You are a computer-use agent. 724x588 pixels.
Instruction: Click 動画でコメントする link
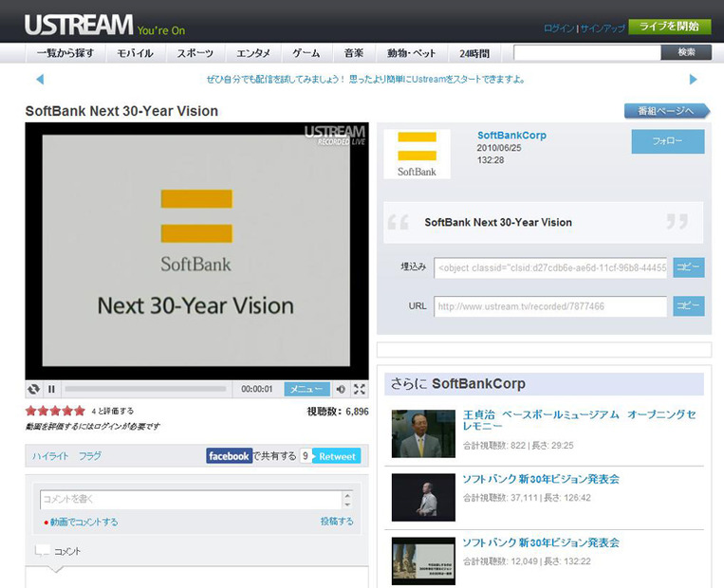pyautogui.click(x=84, y=522)
